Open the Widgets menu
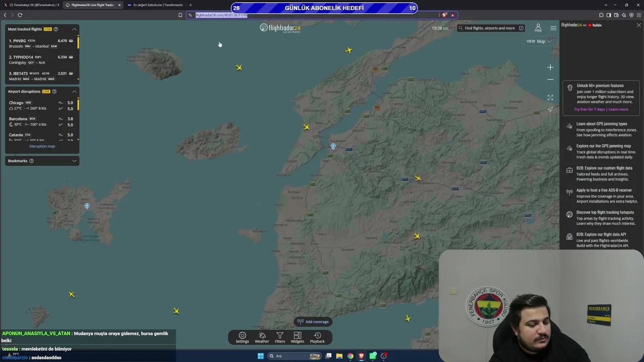The width and height of the screenshot is (644, 362). [x=297, y=337]
